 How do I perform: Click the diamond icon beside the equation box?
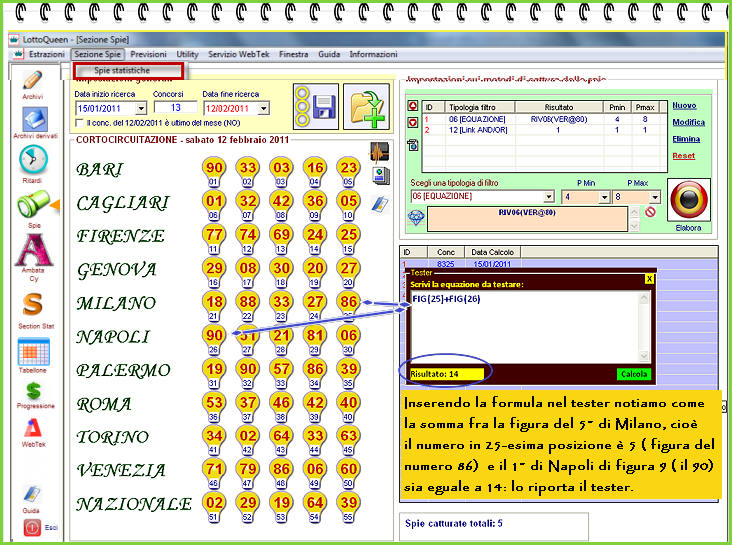click(x=416, y=217)
